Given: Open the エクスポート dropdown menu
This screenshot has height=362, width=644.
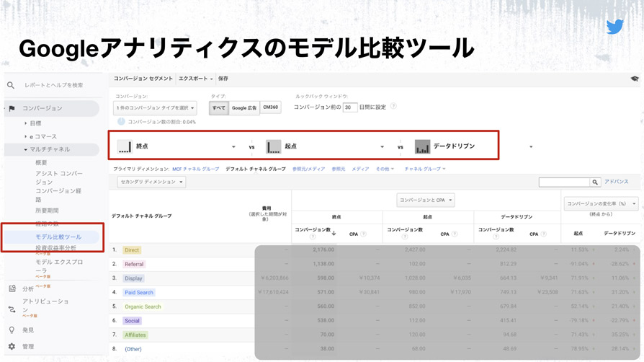Looking at the screenshot, I should pos(195,79).
